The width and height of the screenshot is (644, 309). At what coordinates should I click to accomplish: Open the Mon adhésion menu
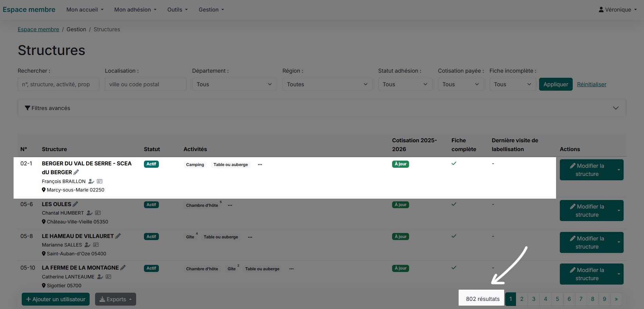click(x=135, y=10)
